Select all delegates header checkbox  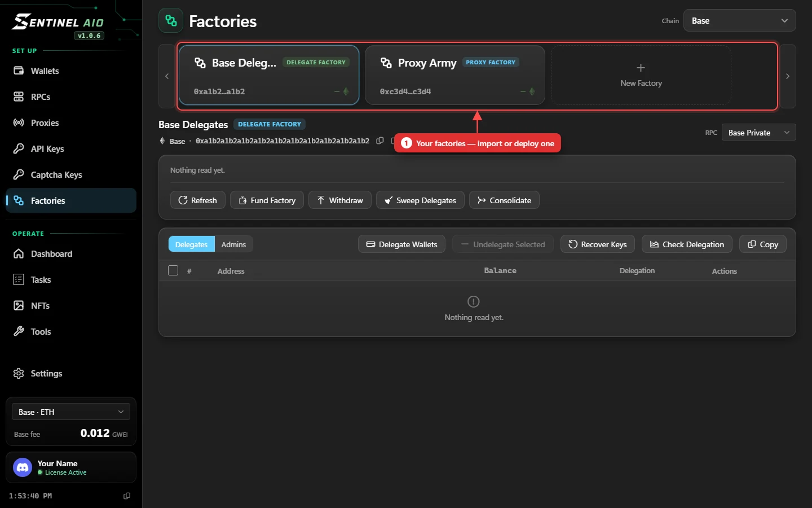[x=173, y=270]
